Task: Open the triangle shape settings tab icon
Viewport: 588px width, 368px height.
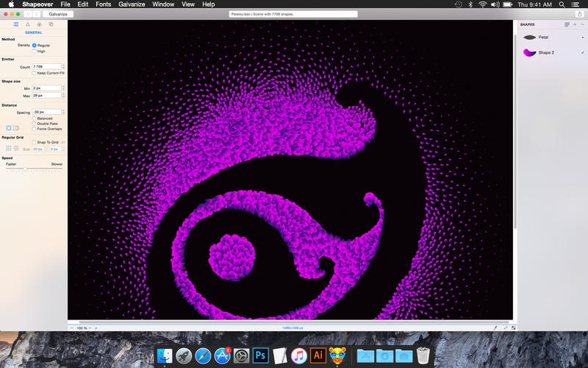Action: pyautogui.click(x=28, y=24)
